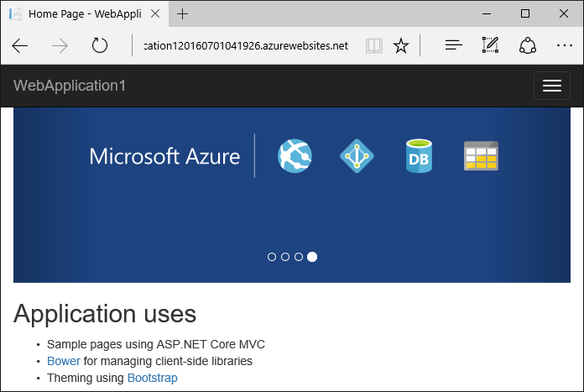Click the Share icon in toolbar

pyautogui.click(x=527, y=45)
